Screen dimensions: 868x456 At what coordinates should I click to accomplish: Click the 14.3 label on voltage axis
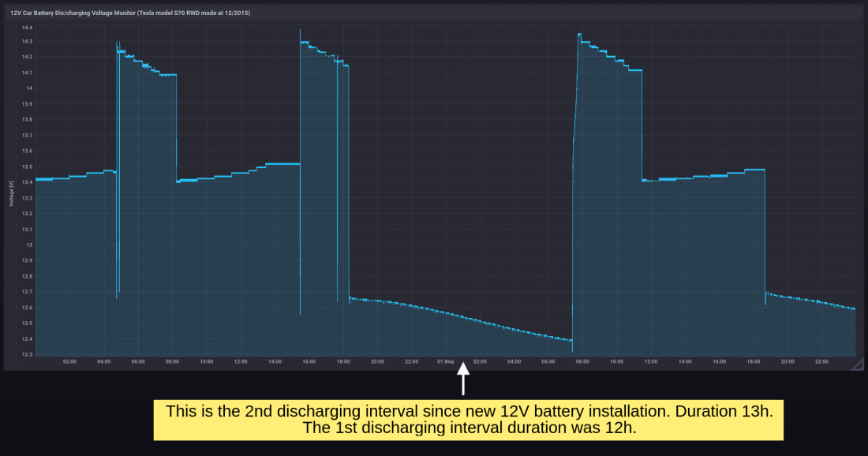tap(27, 41)
